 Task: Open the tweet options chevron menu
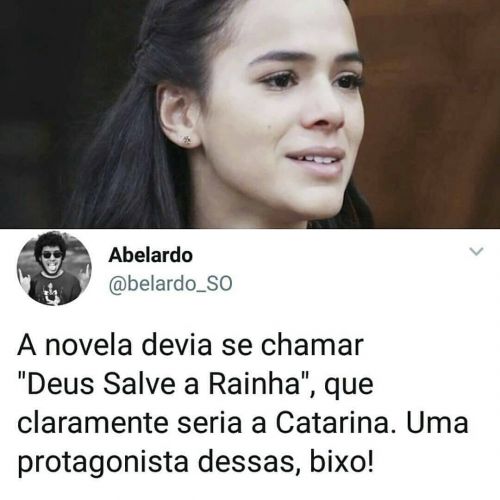[476, 252]
